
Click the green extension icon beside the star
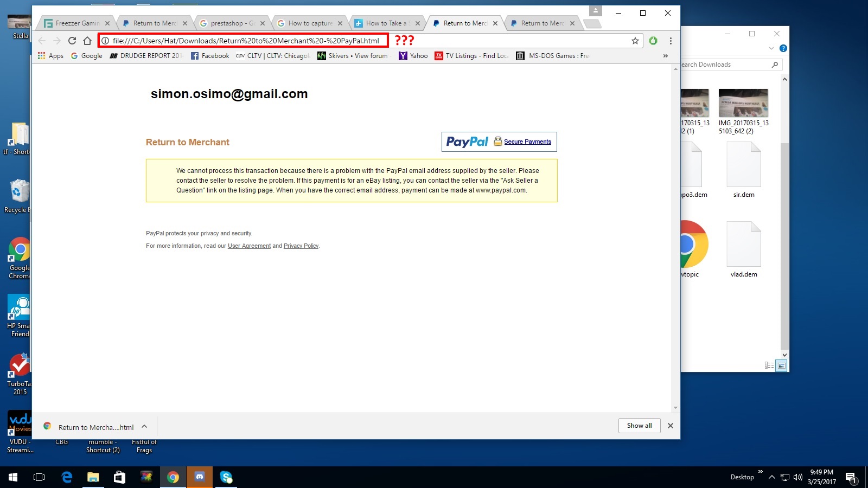(x=653, y=41)
